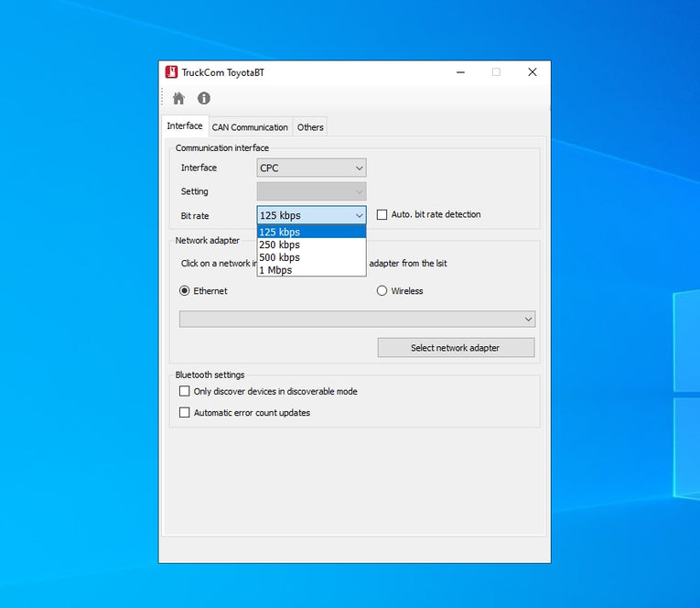
Task: Switch to the CAN Communication tab
Action: (250, 127)
